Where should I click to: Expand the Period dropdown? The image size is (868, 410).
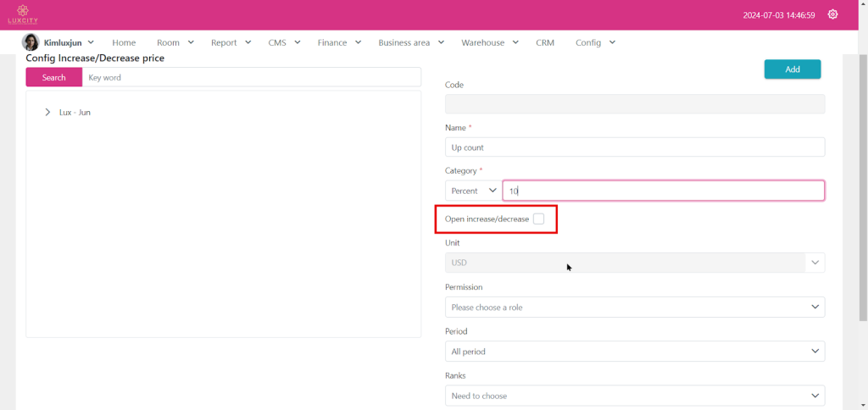point(634,351)
